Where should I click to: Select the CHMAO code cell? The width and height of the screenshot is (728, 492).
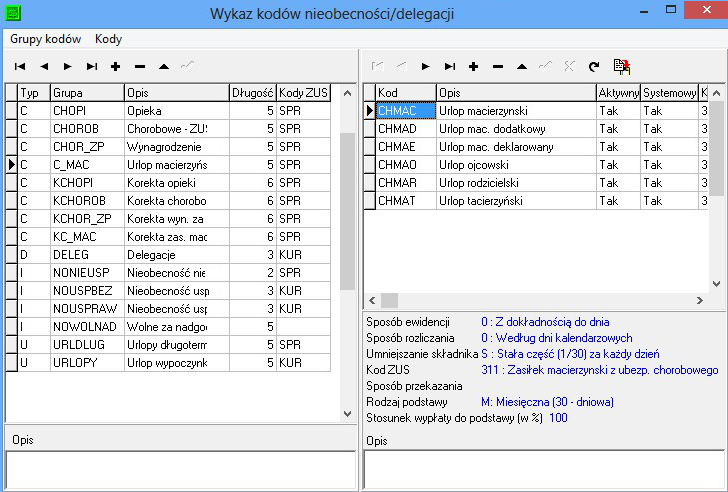pyautogui.click(x=406, y=165)
